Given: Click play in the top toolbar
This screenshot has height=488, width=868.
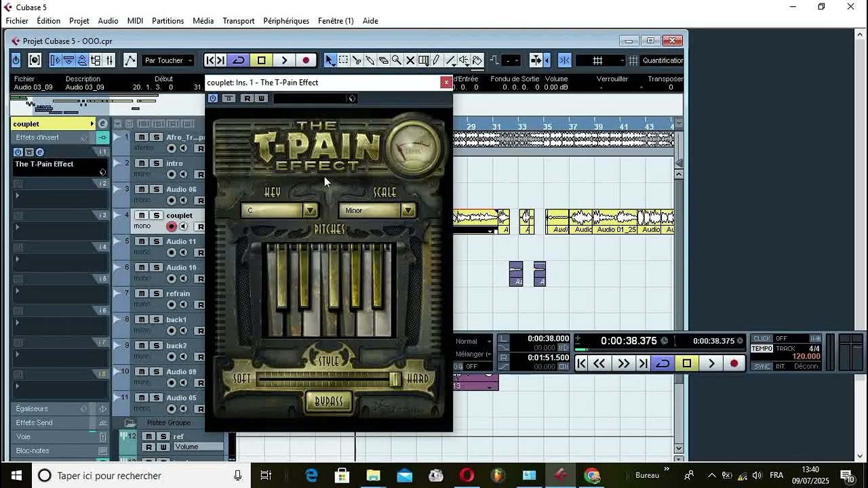Looking at the screenshot, I should [x=284, y=60].
